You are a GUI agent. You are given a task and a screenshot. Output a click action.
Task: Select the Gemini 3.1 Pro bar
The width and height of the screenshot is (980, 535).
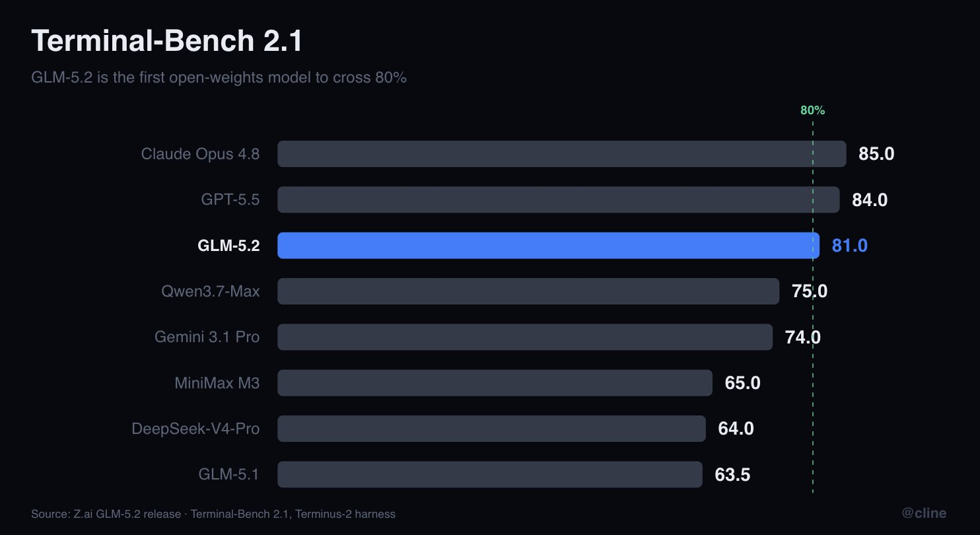coord(525,337)
